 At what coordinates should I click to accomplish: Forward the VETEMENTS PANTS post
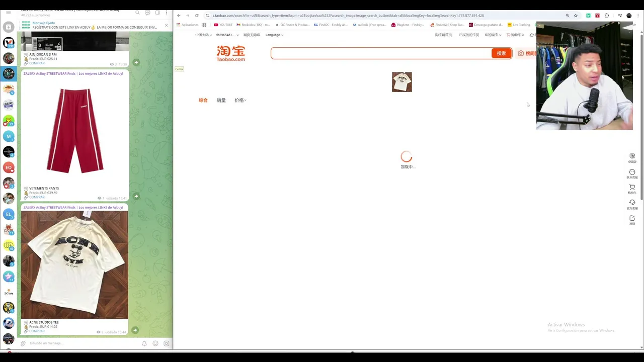(x=136, y=196)
